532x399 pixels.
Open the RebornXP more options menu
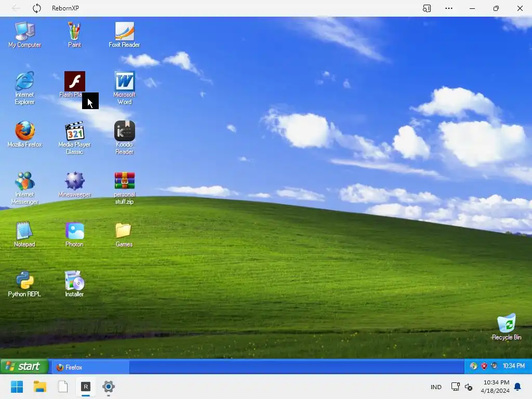(448, 8)
